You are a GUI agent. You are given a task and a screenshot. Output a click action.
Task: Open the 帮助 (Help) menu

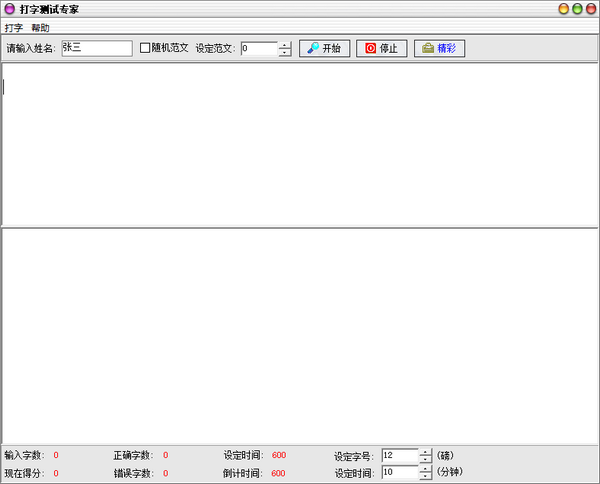[40, 27]
